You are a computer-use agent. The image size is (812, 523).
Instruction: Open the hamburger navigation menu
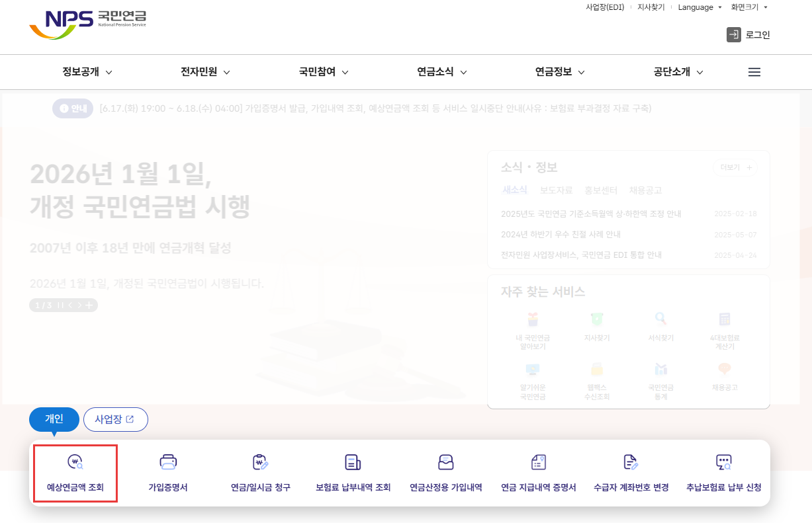click(x=754, y=72)
